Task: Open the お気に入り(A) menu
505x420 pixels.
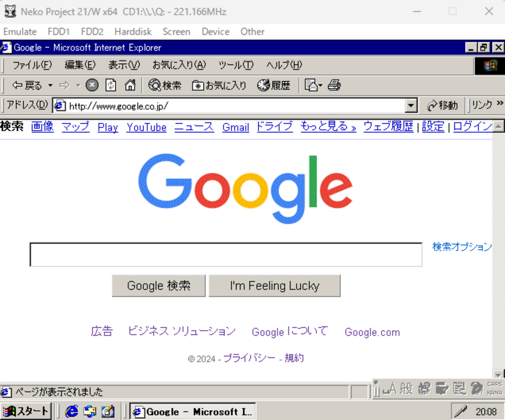Action: click(179, 65)
